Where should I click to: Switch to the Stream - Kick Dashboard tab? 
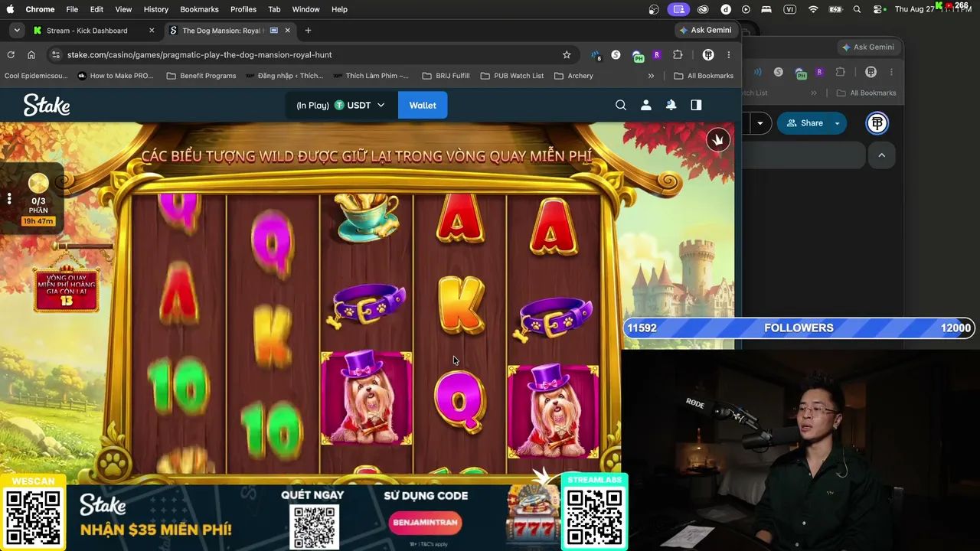point(87,31)
